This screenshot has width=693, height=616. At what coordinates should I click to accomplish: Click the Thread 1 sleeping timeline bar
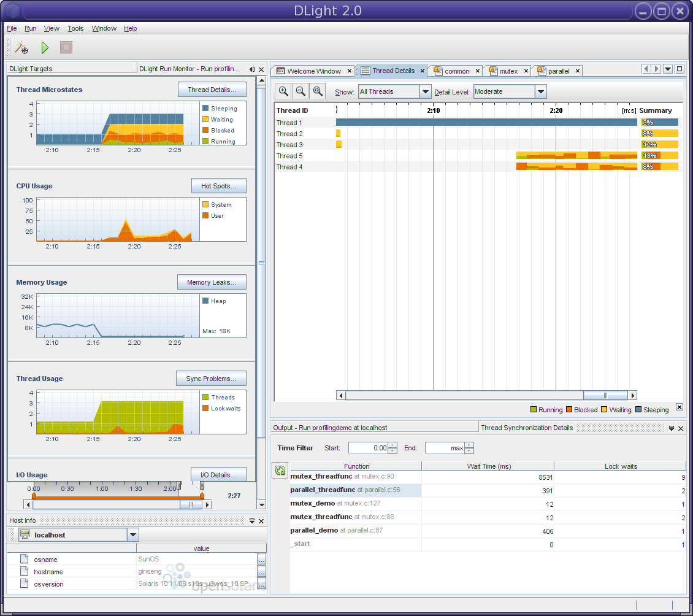tap(486, 122)
